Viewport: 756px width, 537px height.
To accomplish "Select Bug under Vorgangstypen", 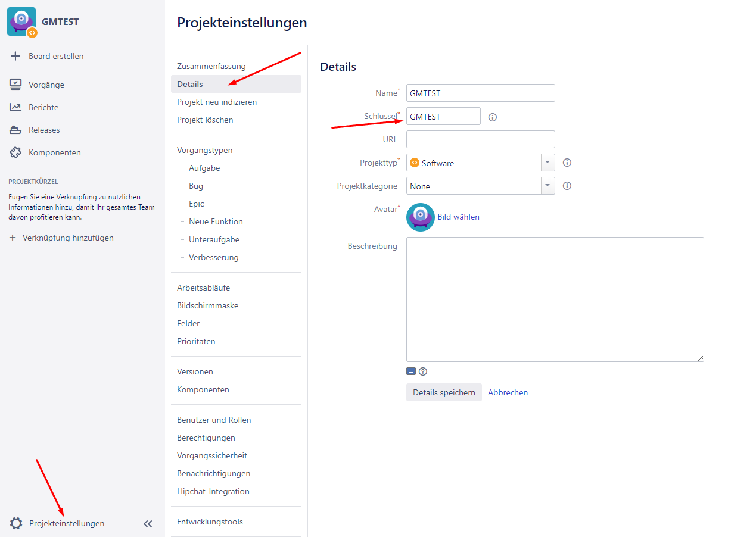I will pyautogui.click(x=196, y=186).
